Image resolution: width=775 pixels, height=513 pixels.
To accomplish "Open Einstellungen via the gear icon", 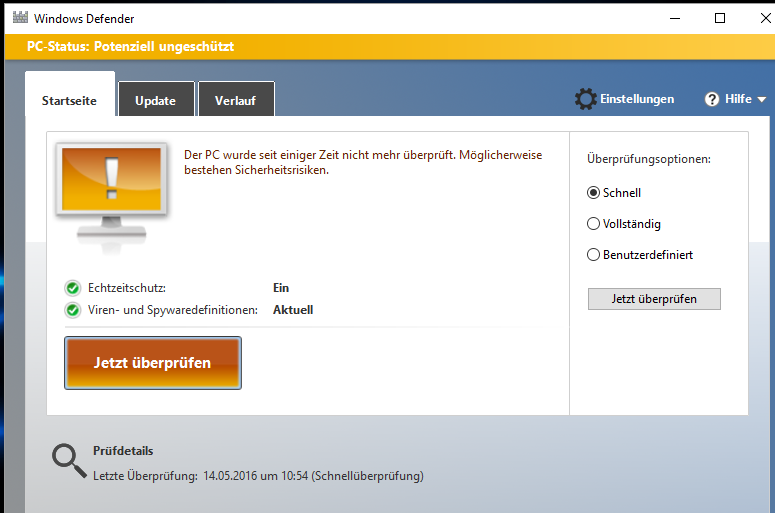I will 586,99.
